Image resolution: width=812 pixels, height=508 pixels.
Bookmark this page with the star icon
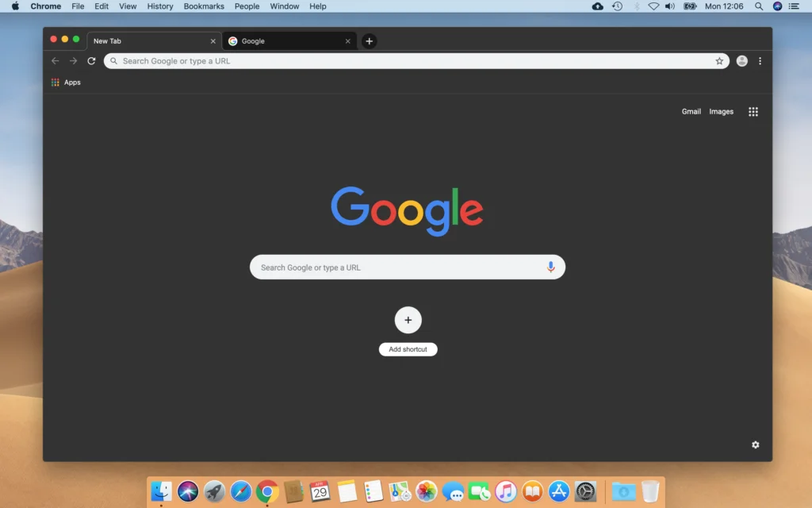tap(719, 60)
